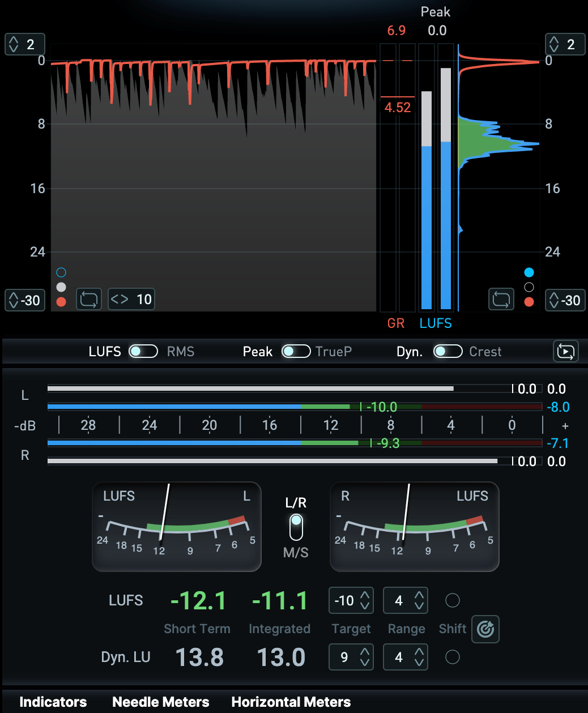
Task: Click the Shift target icon button
Action: point(485,629)
